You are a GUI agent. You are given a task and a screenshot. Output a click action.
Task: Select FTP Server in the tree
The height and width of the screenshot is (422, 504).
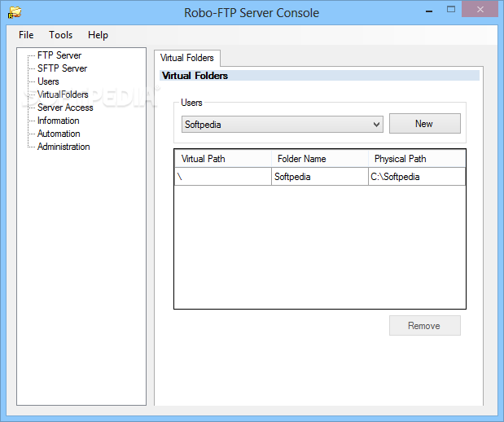59,55
